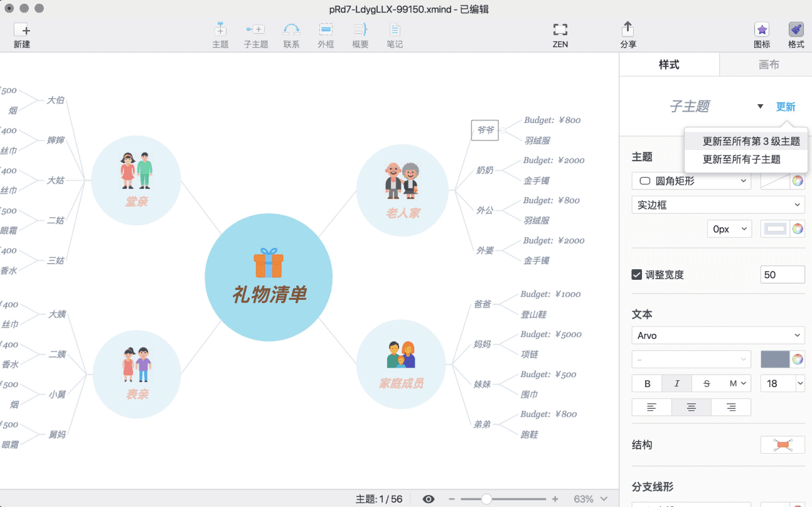Enable bold text formatting
Viewport: 812px width, 507px height.
(647, 383)
